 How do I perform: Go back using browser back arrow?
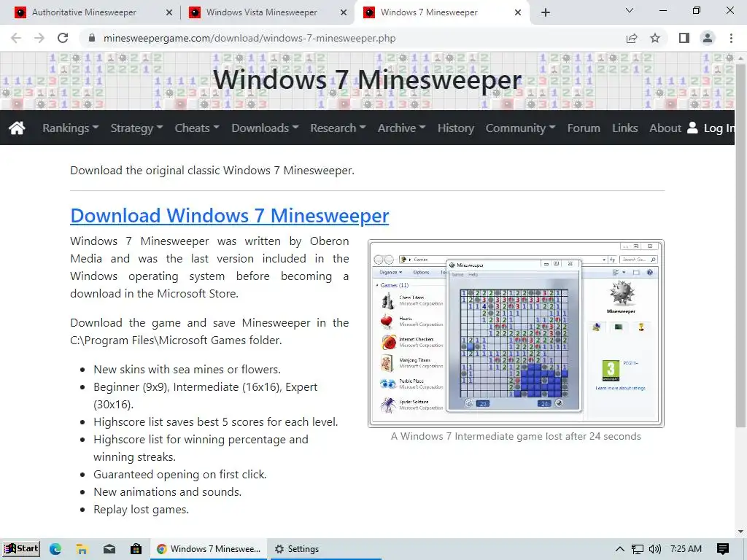pyautogui.click(x=16, y=38)
